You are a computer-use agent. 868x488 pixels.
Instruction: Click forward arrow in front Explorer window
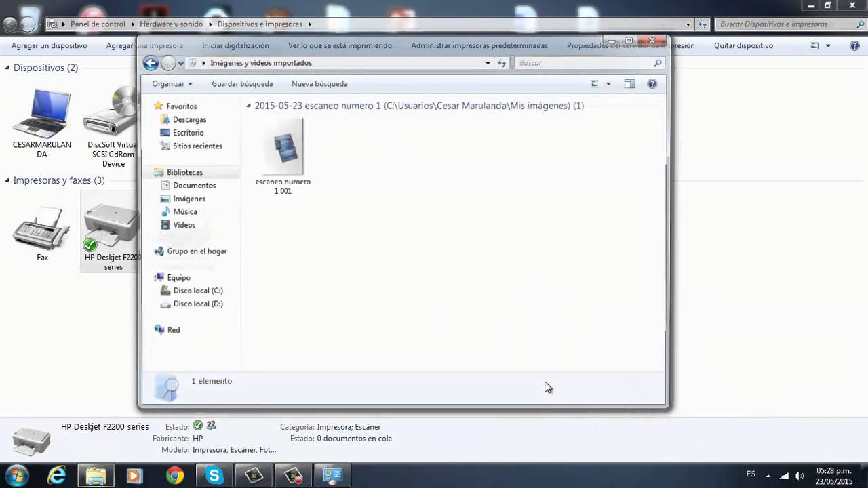[168, 63]
